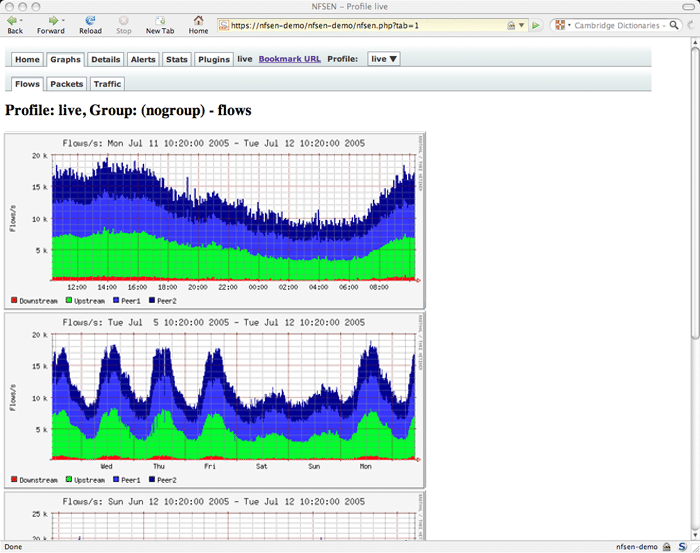Viewport: 700px width, 553px height.
Task: Switch to the Stats tab
Action: (x=177, y=59)
